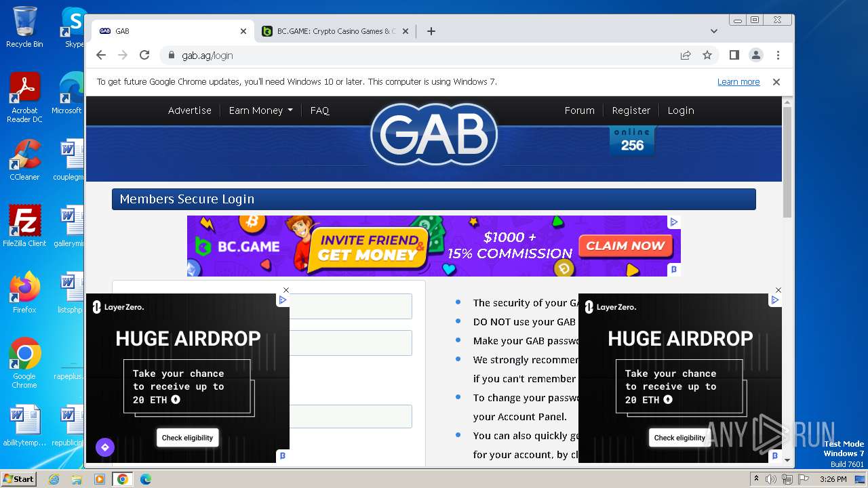Close the left LayerZero ad
This screenshot has width=868, height=488.
(285, 289)
